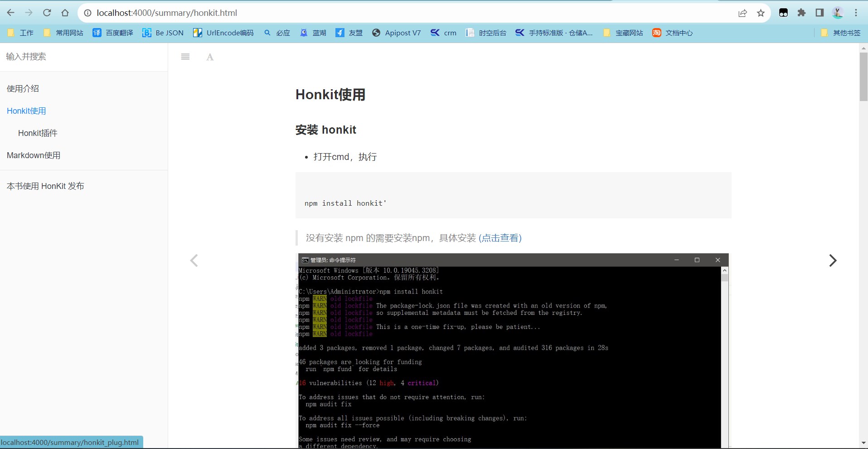Open the 手持标准版 bookmark
This screenshot has width=868, height=449.
click(554, 33)
